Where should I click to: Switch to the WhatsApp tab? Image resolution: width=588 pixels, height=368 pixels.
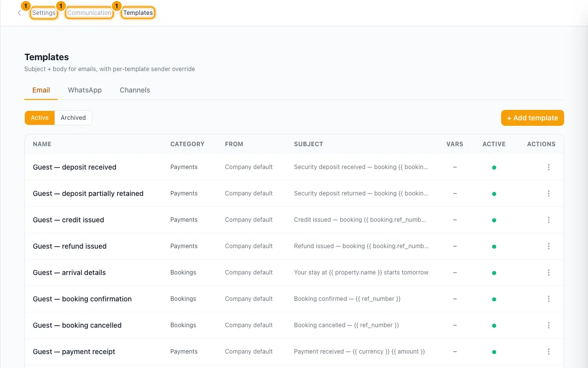coord(85,90)
